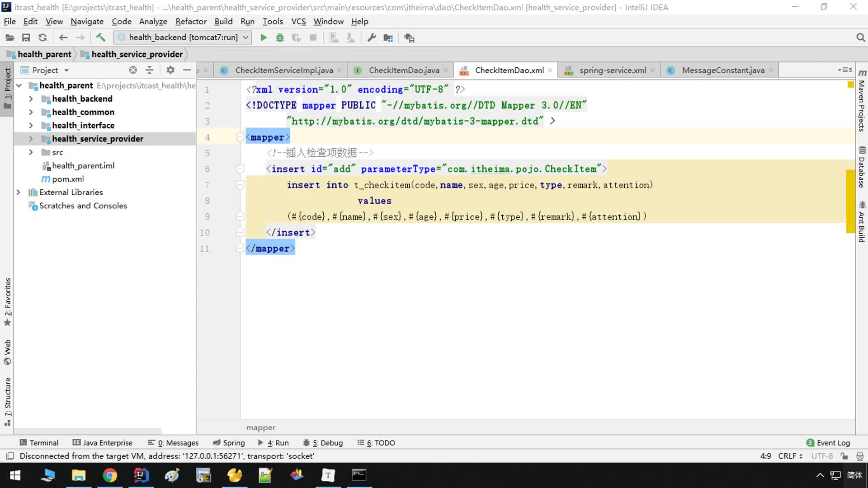Expand the src folder
Viewport: 868px width, 488px height.
pos(31,152)
